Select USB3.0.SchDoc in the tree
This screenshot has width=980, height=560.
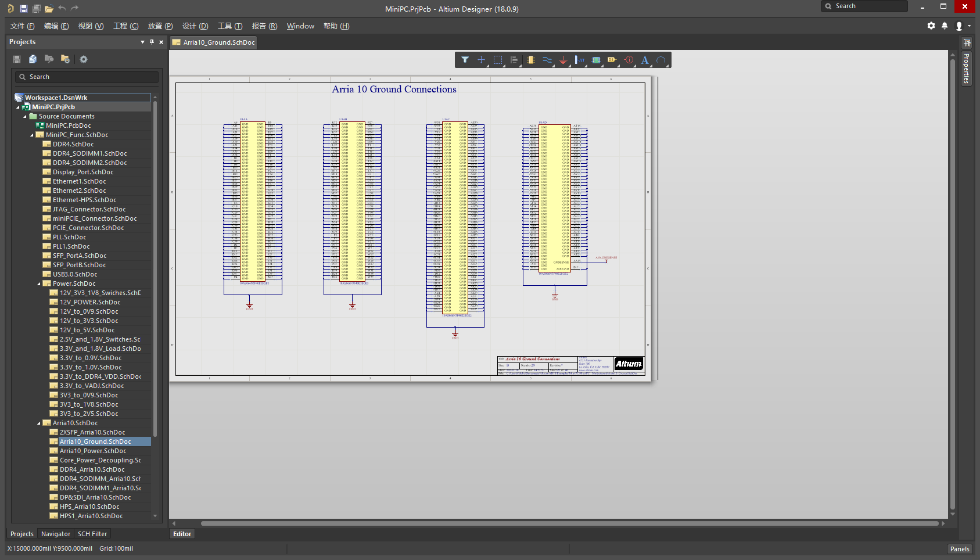pyautogui.click(x=75, y=274)
